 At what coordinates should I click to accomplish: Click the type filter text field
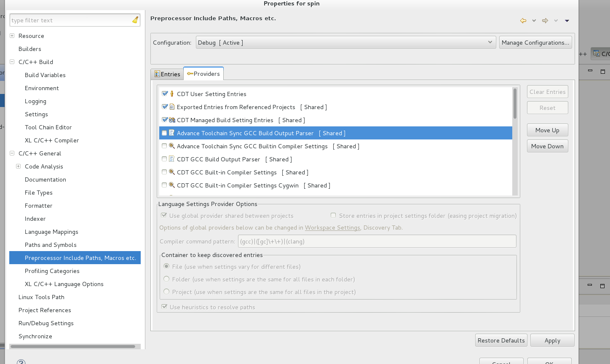point(70,20)
